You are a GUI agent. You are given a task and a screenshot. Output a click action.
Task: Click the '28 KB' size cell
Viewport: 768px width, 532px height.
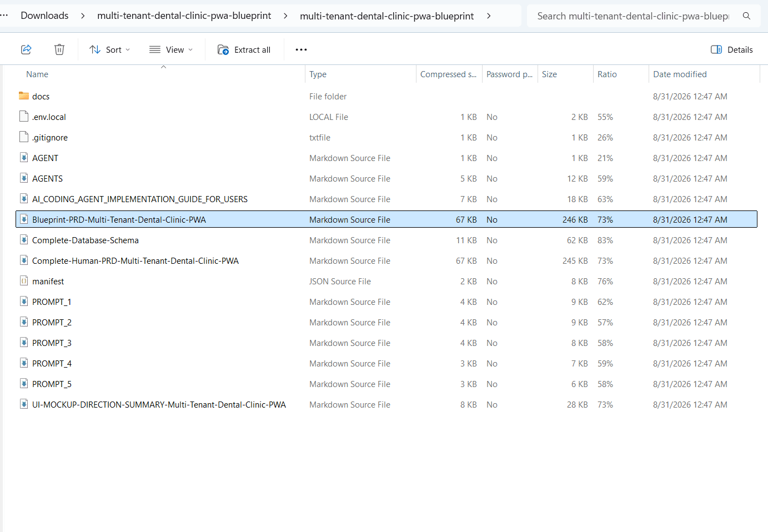tap(577, 405)
